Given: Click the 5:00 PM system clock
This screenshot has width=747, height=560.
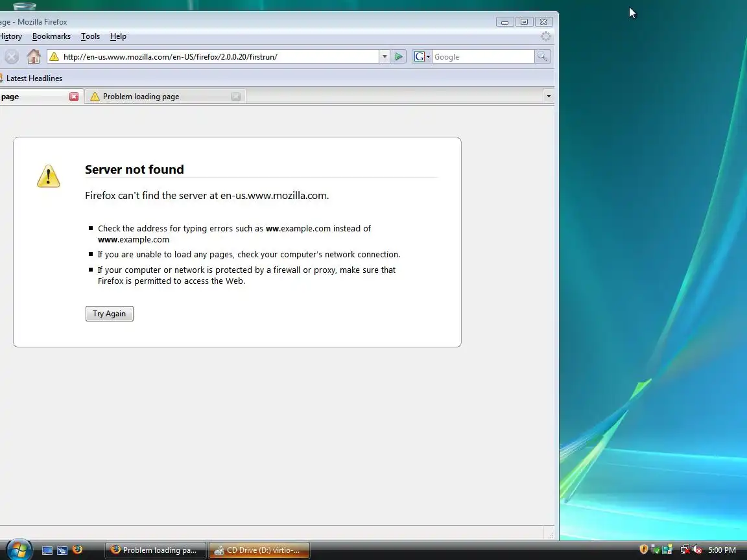Looking at the screenshot, I should coord(722,550).
